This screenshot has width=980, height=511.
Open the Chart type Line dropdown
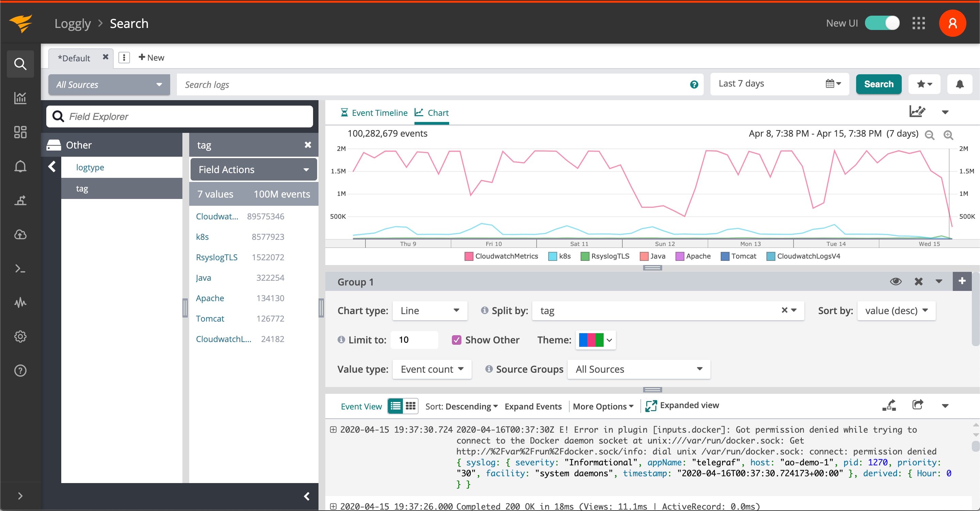click(x=429, y=311)
